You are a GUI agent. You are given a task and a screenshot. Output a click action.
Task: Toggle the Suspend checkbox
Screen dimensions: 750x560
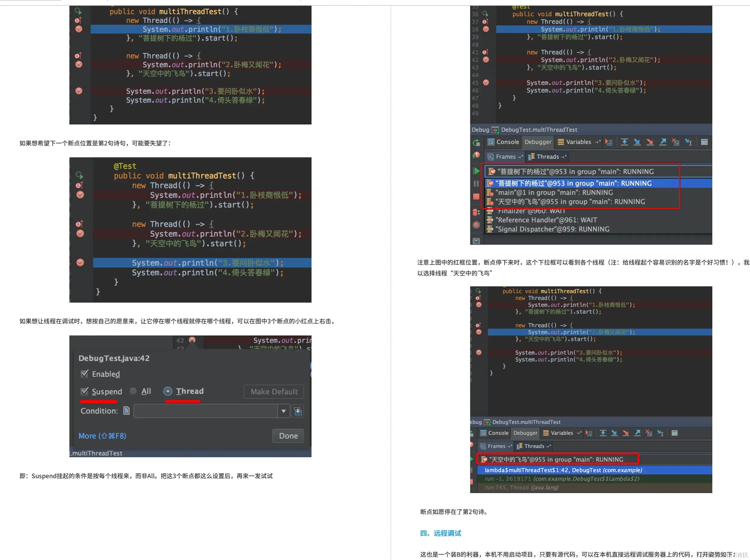tap(84, 391)
